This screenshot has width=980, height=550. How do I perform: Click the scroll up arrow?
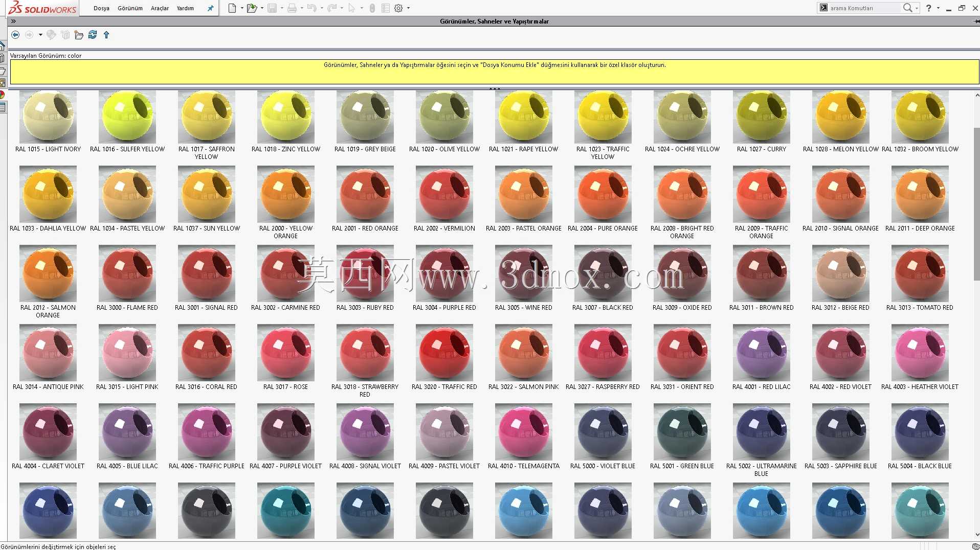point(976,95)
